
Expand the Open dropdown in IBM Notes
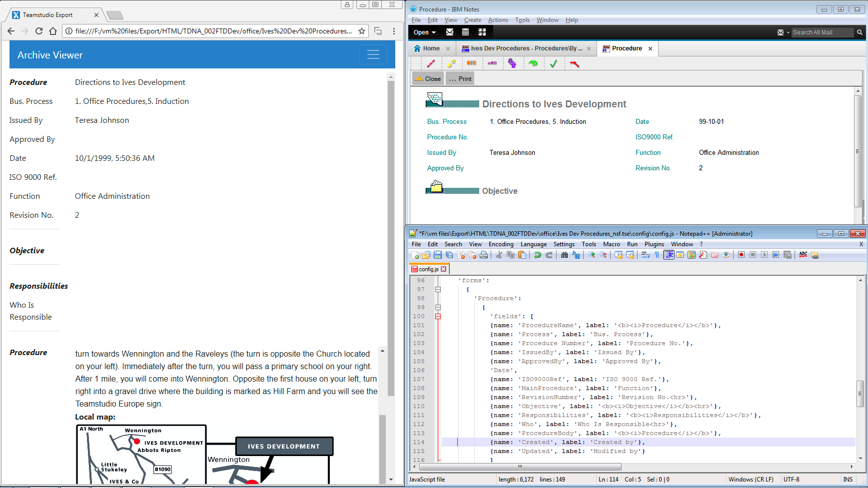pos(425,32)
